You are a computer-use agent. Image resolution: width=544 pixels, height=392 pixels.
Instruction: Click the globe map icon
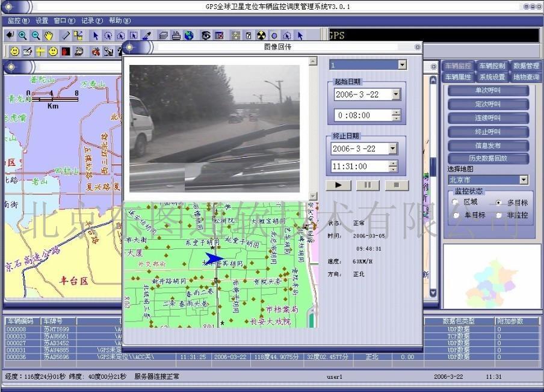point(189,35)
